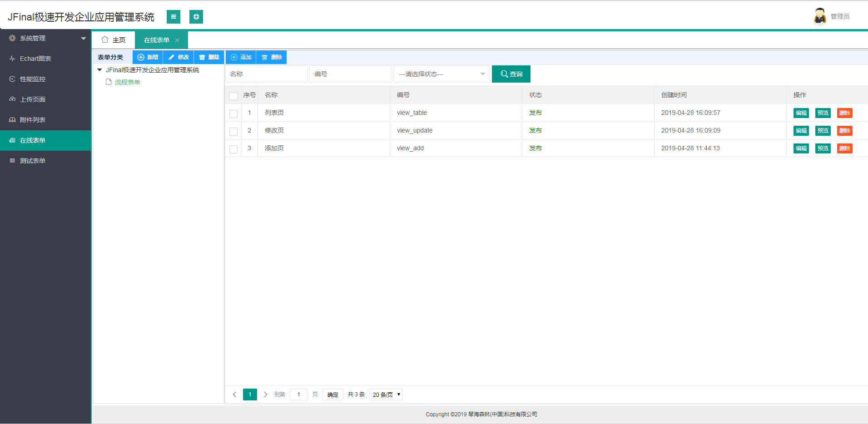The width and height of the screenshot is (868, 424).
Task: Open the 20 条/页 page size dropdown
Action: point(386,394)
